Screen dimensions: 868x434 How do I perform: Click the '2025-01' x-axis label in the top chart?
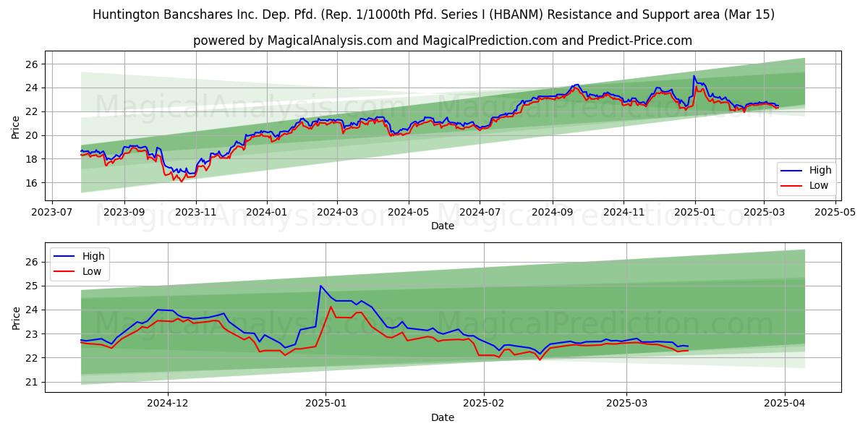click(x=694, y=213)
